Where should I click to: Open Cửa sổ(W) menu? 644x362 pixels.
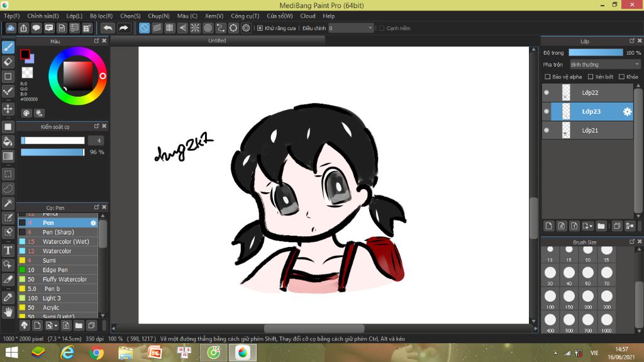280,16
